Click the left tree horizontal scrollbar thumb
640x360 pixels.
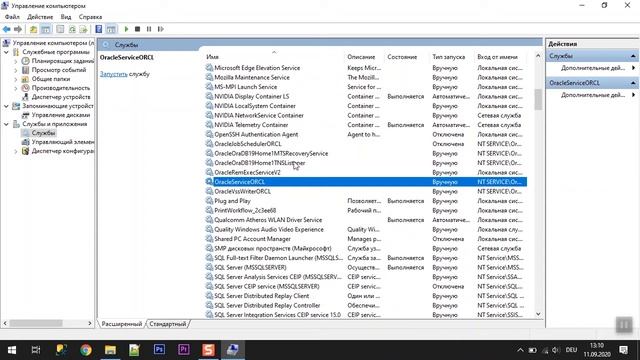click(x=36, y=323)
